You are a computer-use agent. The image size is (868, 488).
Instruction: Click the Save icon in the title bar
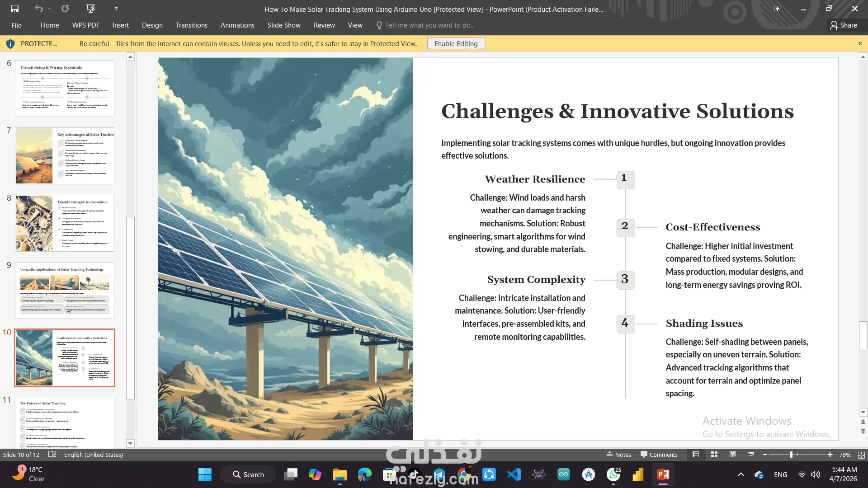15,9
